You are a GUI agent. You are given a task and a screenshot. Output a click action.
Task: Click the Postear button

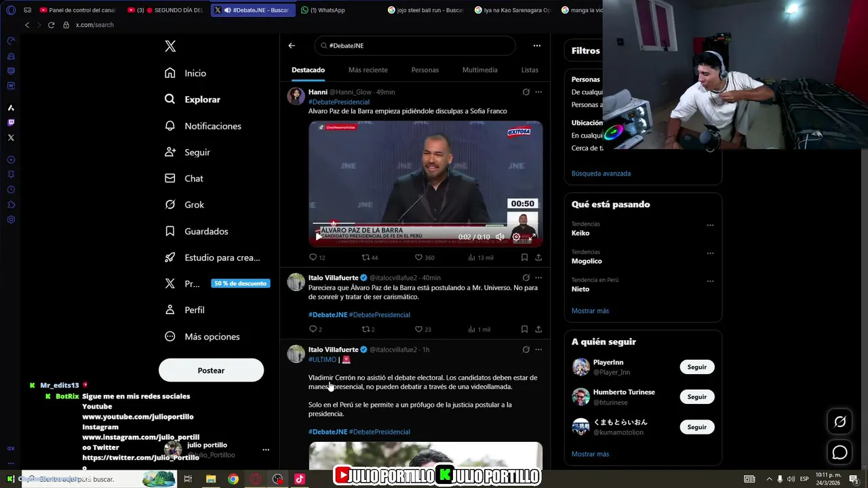[211, 370]
